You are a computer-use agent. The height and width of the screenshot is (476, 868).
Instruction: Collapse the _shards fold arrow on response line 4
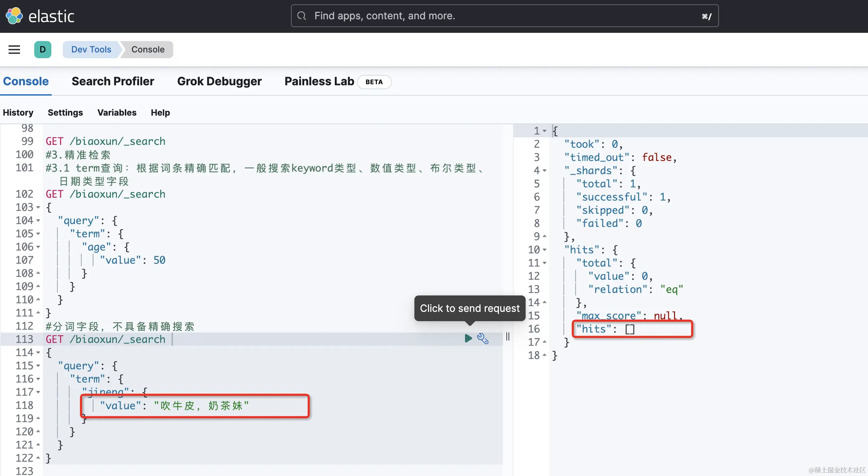point(545,171)
